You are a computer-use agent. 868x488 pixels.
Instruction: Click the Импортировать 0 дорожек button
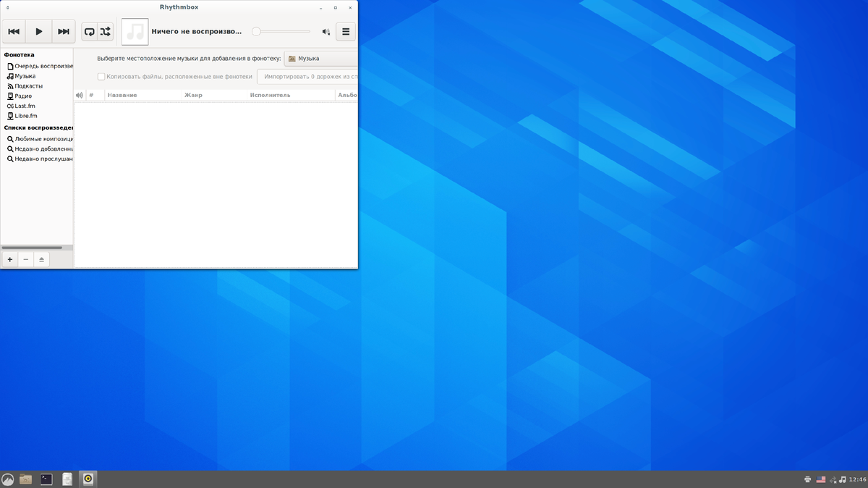click(x=307, y=76)
